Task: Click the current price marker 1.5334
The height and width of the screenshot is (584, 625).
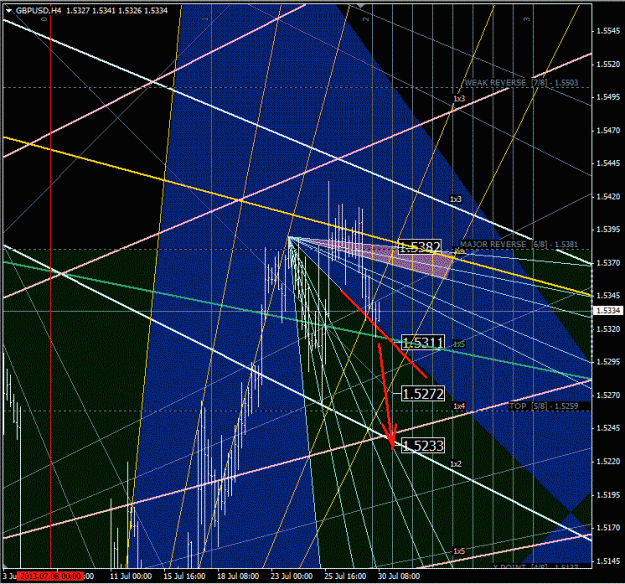Action: click(x=607, y=311)
